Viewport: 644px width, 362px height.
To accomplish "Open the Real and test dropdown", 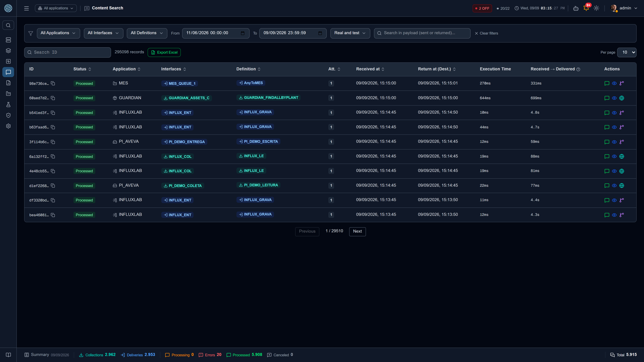I will 350,33.
